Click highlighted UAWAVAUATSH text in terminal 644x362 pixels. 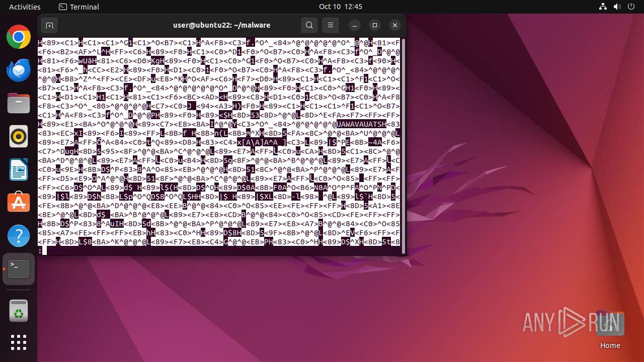(x=362, y=124)
